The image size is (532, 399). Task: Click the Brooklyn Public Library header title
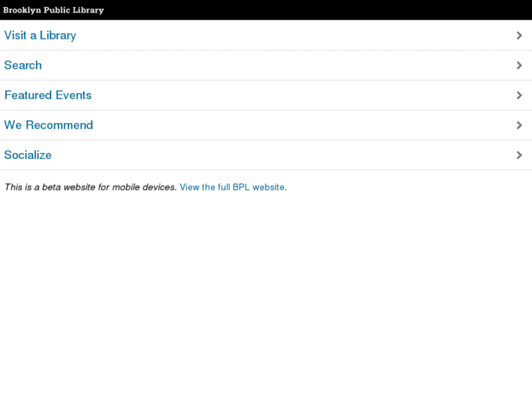click(x=53, y=10)
